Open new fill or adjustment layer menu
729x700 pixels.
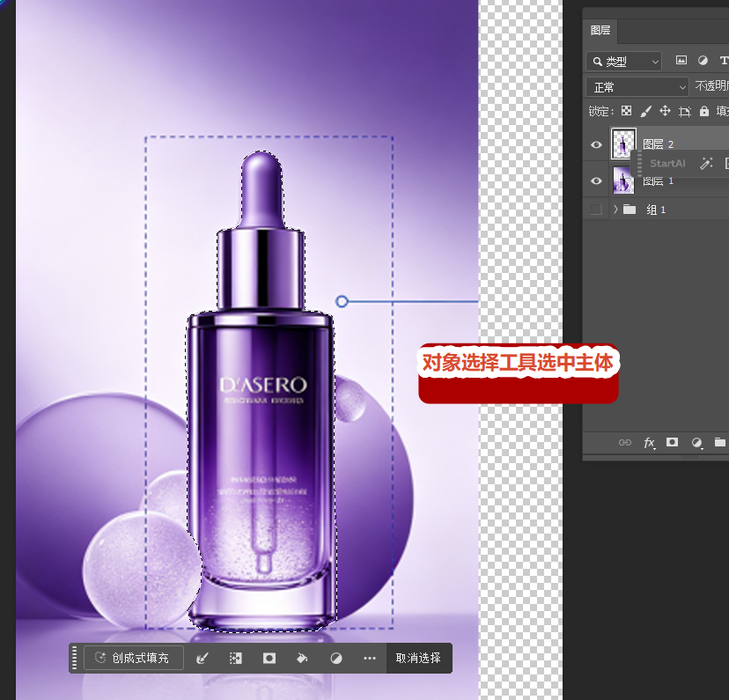[696, 443]
